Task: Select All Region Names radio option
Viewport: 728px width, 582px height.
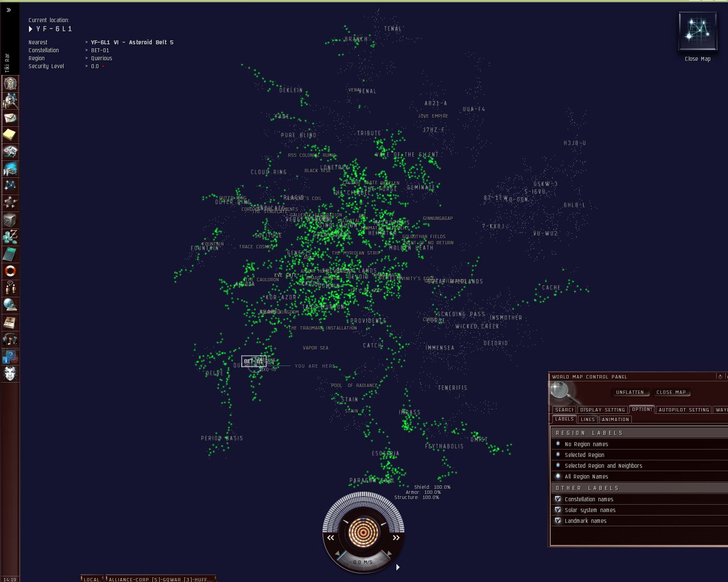Action: (x=558, y=476)
